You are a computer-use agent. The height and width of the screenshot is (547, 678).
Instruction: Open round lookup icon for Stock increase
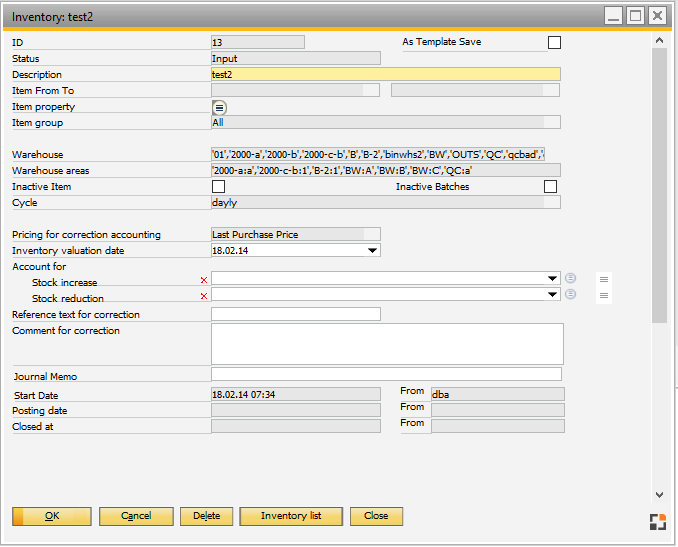coord(570,279)
